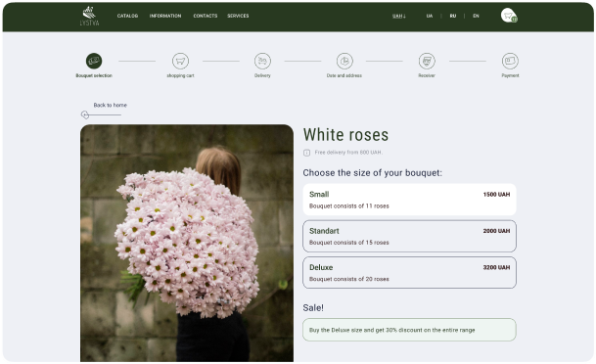The height and width of the screenshot is (364, 596).
Task: Click the free delivery info icon
Action: pos(306,153)
